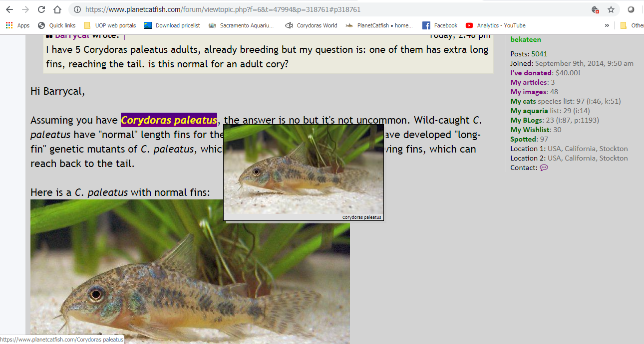644x344 pixels.
Task: Open Analytics - YouTube bookmark
Action: (496, 25)
